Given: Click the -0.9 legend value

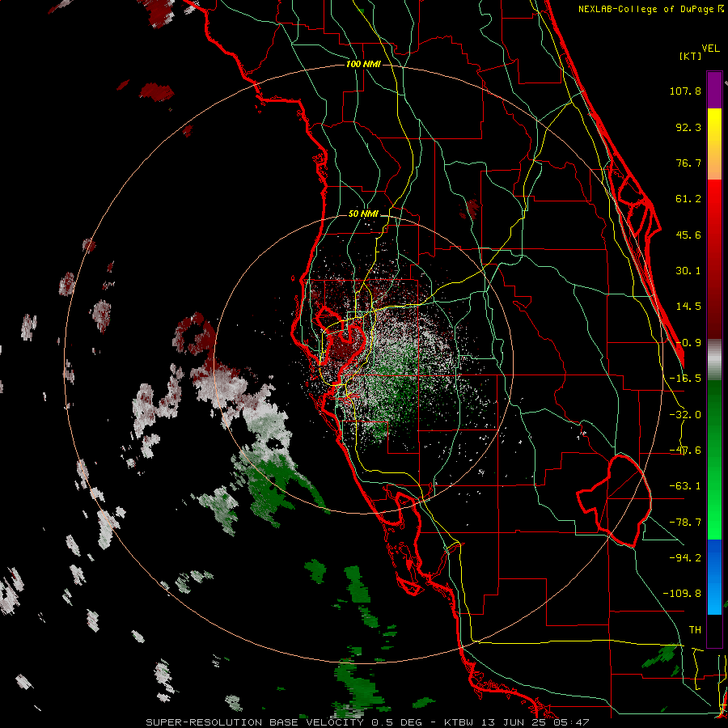Looking at the screenshot, I should point(688,343).
